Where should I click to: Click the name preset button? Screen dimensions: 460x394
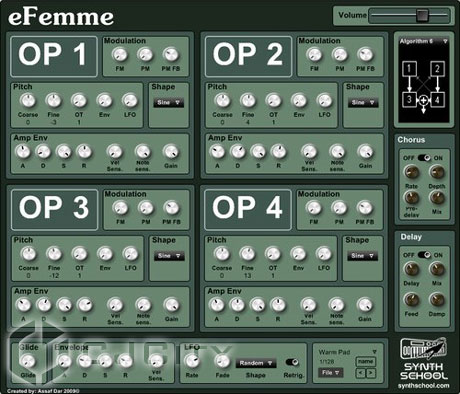pyautogui.click(x=366, y=361)
